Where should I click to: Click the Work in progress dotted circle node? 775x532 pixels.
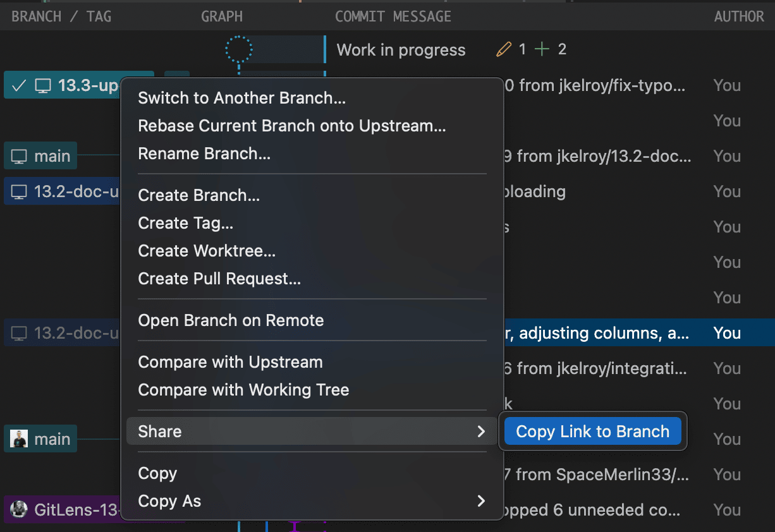pyautogui.click(x=239, y=49)
